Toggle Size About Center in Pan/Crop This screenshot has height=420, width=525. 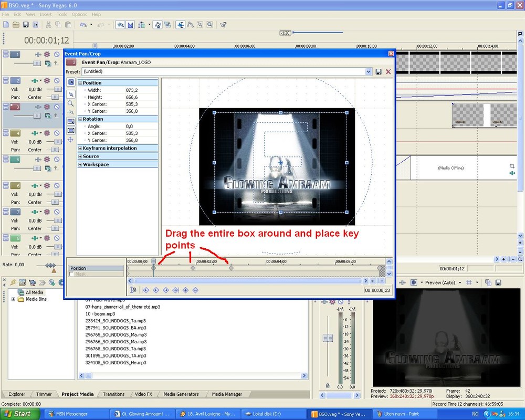71,130
